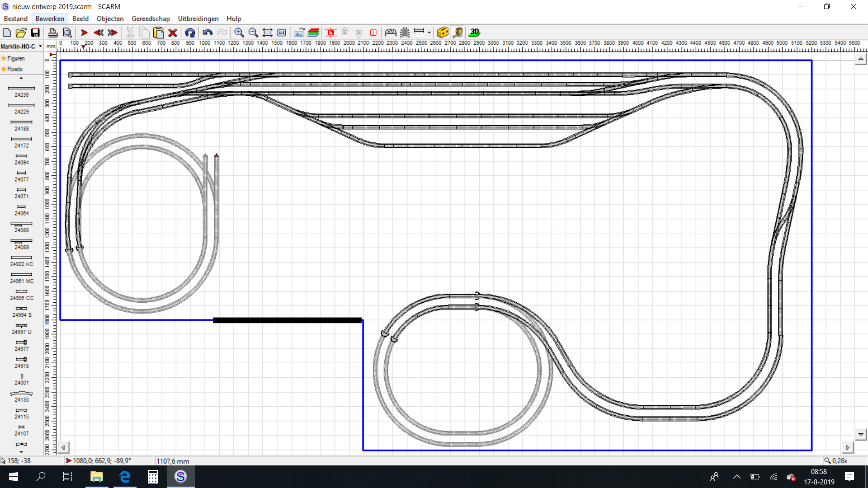The image size is (868, 488).
Task: Select track piece 24130 curve
Action: click(21, 396)
